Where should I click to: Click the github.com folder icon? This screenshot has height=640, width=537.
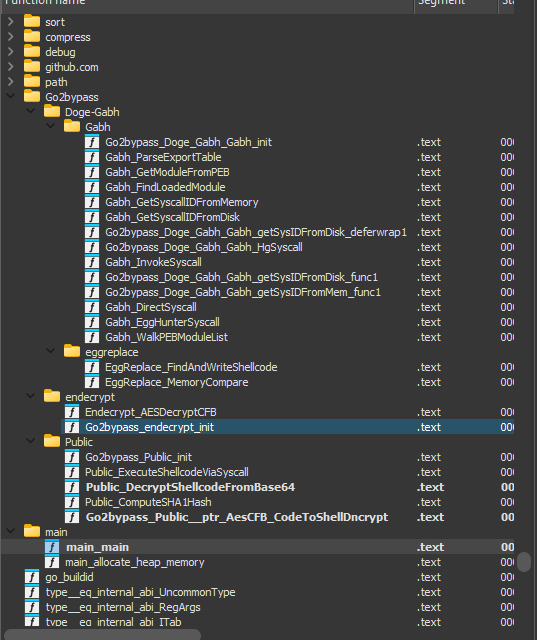(32, 67)
